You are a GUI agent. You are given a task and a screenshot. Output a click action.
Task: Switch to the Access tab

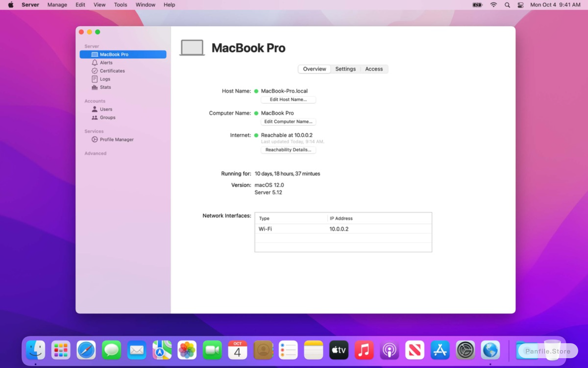[374, 69]
